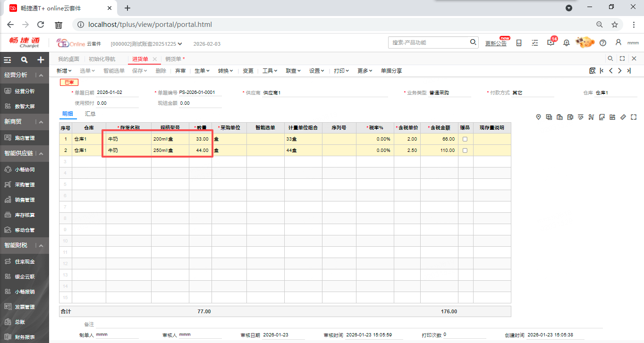Collapse the 经营分析 sidebar section

coord(41,75)
